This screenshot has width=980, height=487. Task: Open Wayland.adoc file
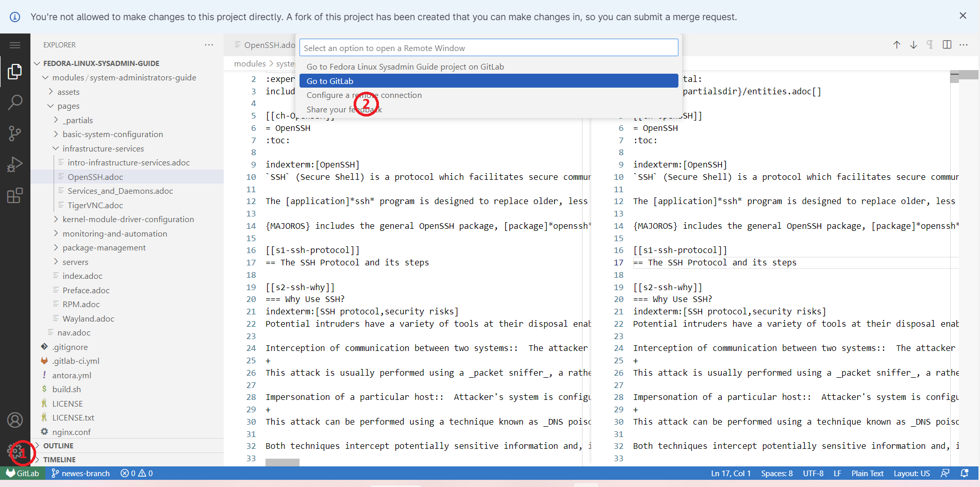pyautogui.click(x=127, y=318)
